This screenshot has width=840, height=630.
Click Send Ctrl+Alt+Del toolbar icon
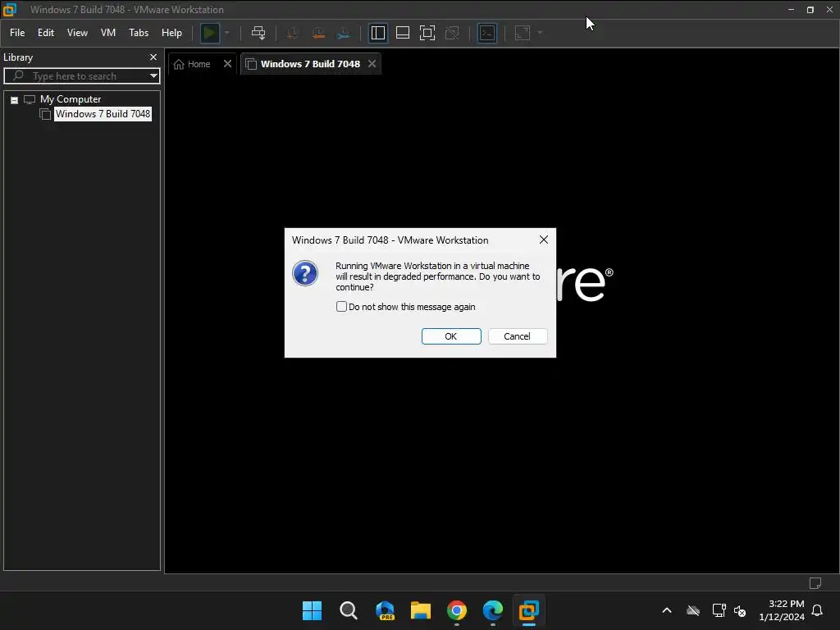pyautogui.click(x=258, y=33)
